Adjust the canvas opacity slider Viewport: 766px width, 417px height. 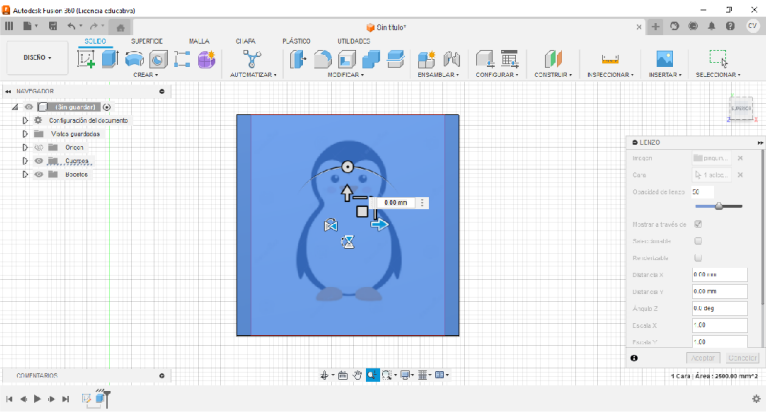(719, 207)
